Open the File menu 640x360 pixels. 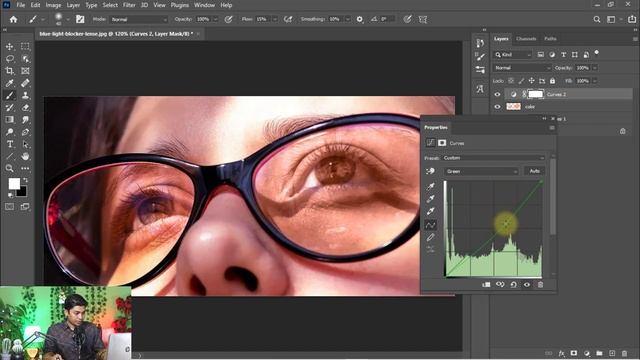click(x=20, y=5)
